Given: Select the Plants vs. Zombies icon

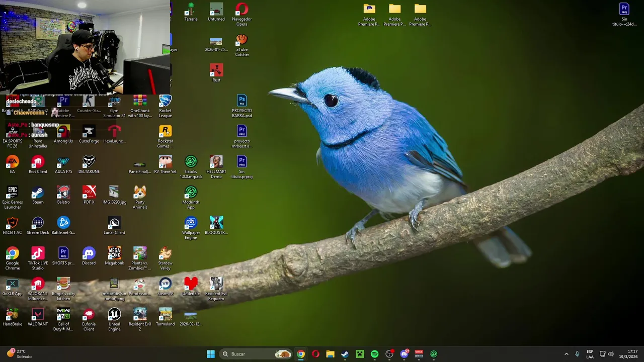Looking at the screenshot, I should (x=140, y=259).
